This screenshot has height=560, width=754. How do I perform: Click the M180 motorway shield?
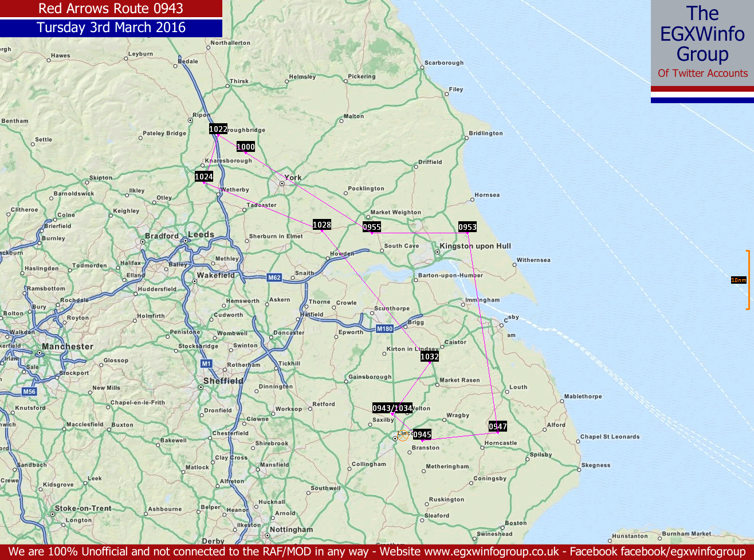pyautogui.click(x=384, y=329)
